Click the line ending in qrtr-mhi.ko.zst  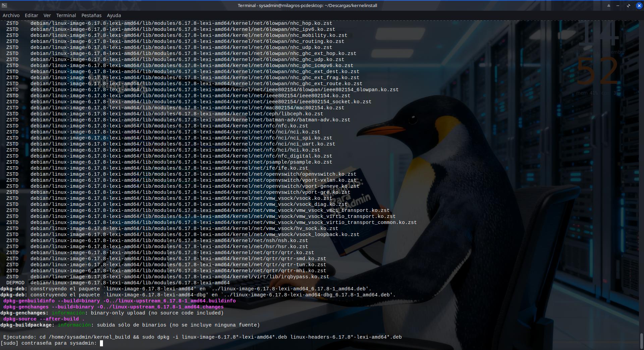pyautogui.click(x=166, y=271)
